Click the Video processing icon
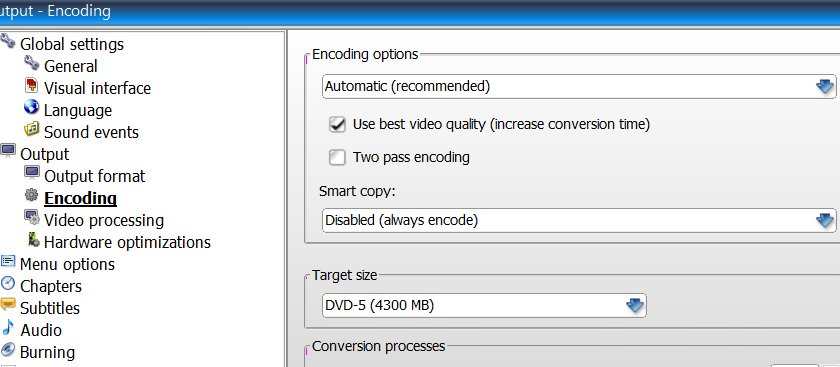The width and height of the screenshot is (840, 367). pos(32,218)
